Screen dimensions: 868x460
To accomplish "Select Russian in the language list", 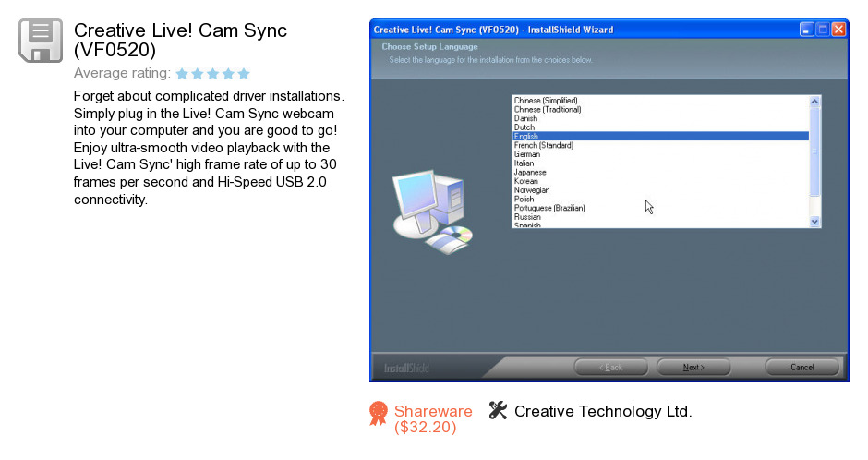I will click(x=660, y=217).
